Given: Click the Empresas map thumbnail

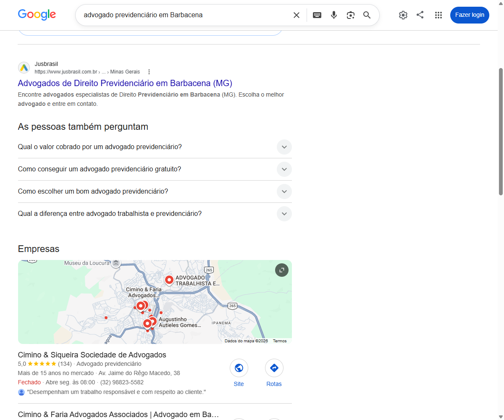Looking at the screenshot, I should click(x=155, y=302).
